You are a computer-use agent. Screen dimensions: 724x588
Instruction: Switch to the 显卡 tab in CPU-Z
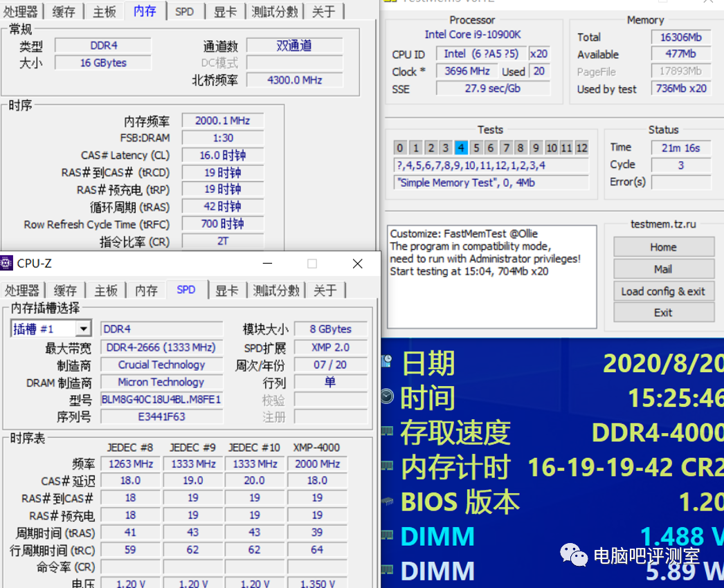(227, 290)
